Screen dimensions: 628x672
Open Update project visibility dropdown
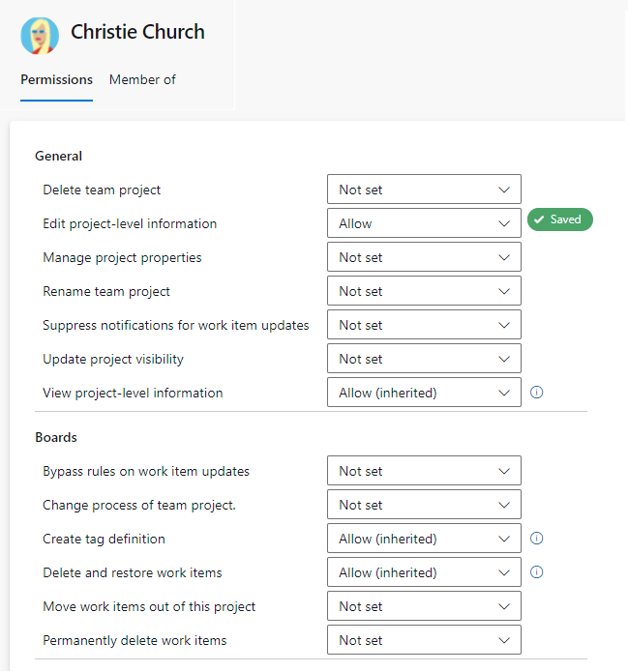pyautogui.click(x=424, y=359)
